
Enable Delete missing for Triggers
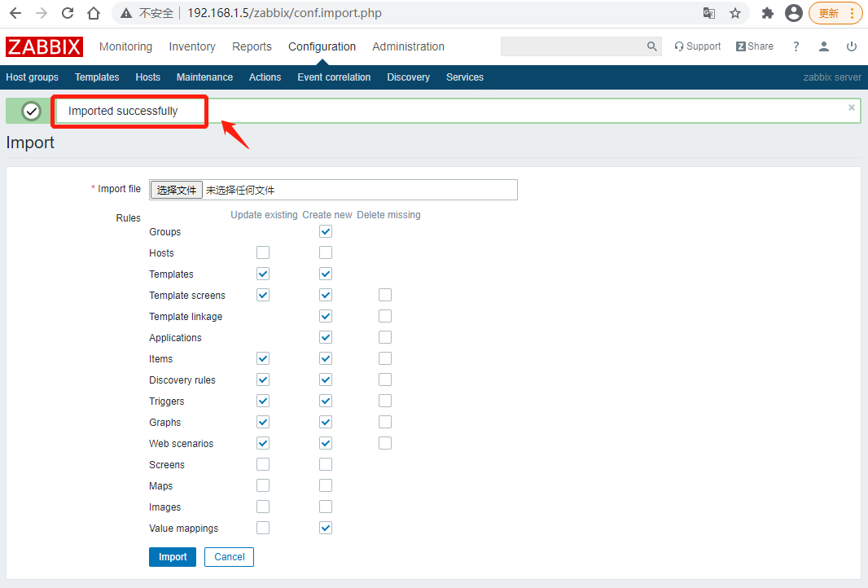point(385,401)
